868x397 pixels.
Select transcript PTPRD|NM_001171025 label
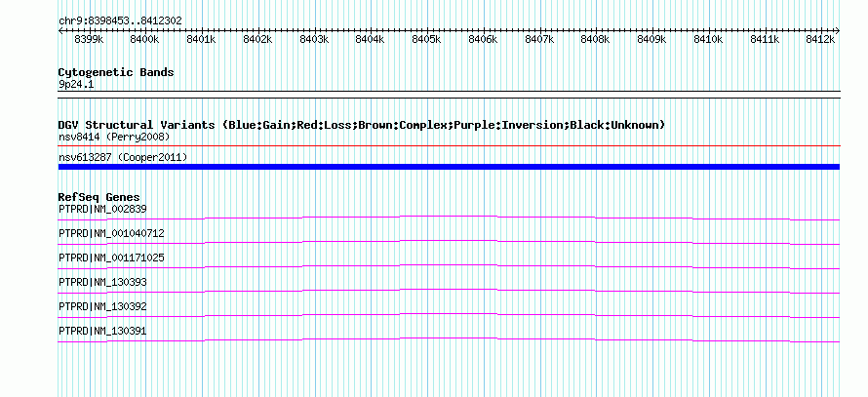pyautogui.click(x=111, y=258)
